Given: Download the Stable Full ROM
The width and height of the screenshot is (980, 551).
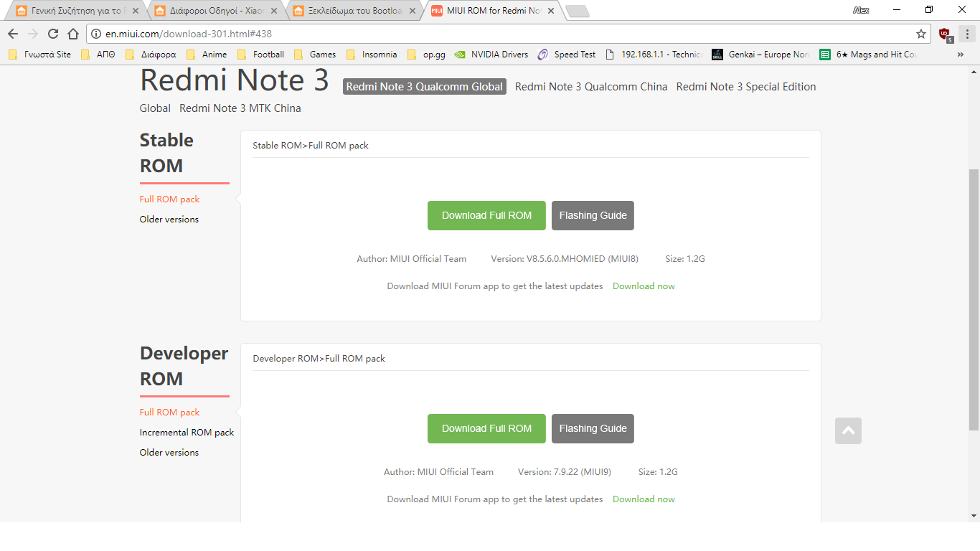Looking at the screenshot, I should [486, 215].
